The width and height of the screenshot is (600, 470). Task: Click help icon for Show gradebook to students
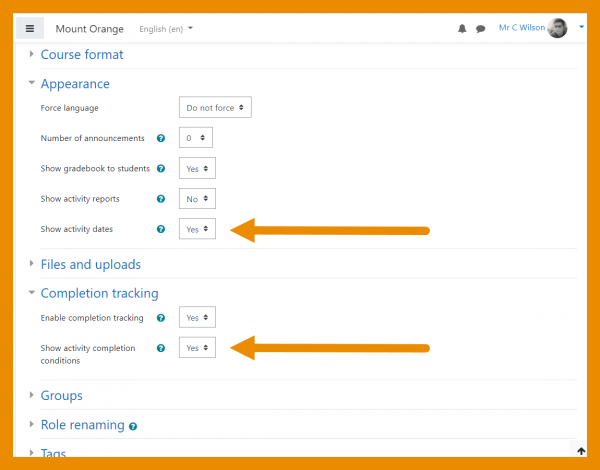coord(161,169)
